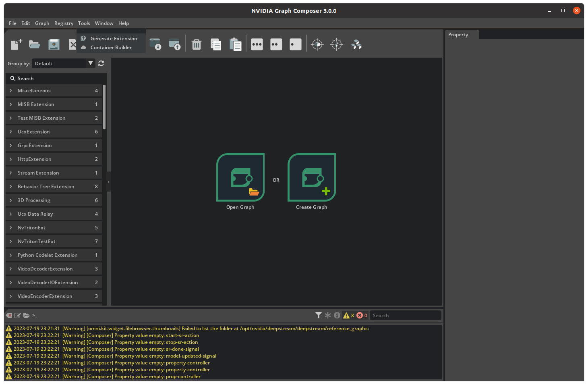Toggle info message log filter
Screen dimensions: 588x385
(337, 315)
